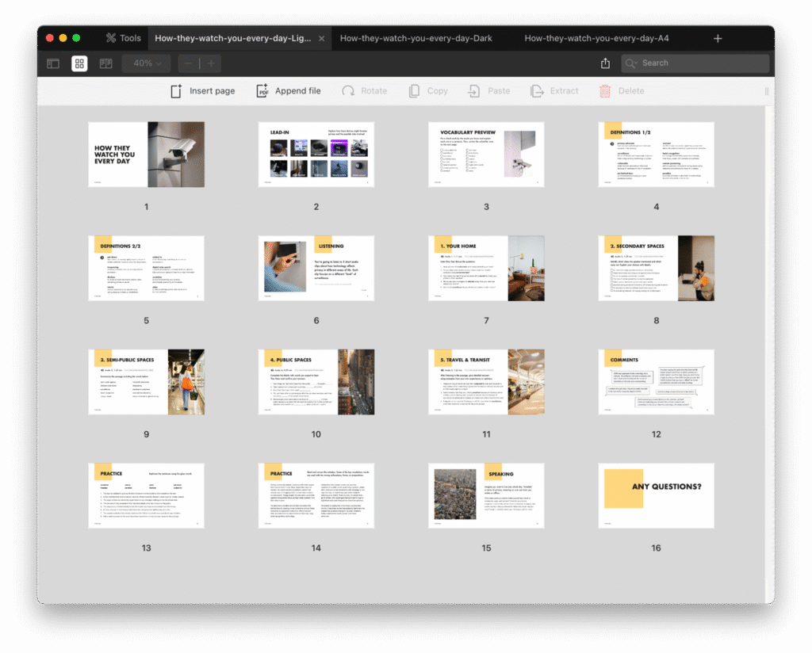
Task: Switch to the How-they-watch-you-every-day-Dark tab
Action: point(416,38)
